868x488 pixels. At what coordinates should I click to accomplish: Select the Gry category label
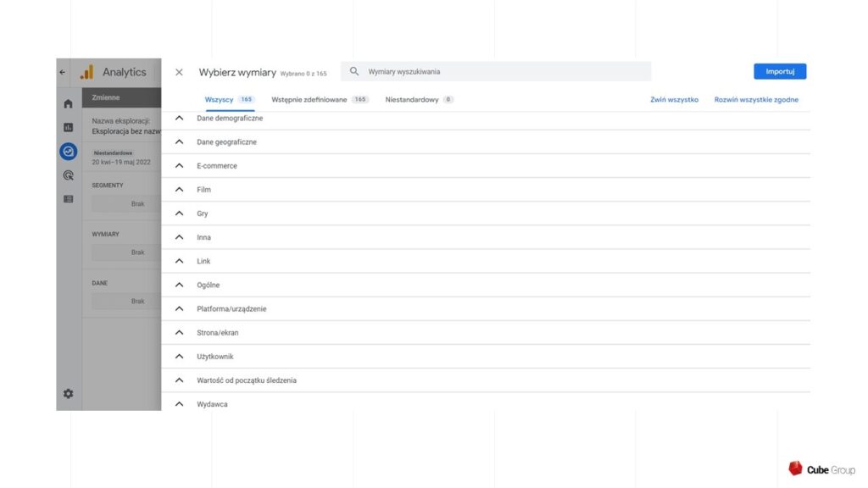pyautogui.click(x=202, y=213)
